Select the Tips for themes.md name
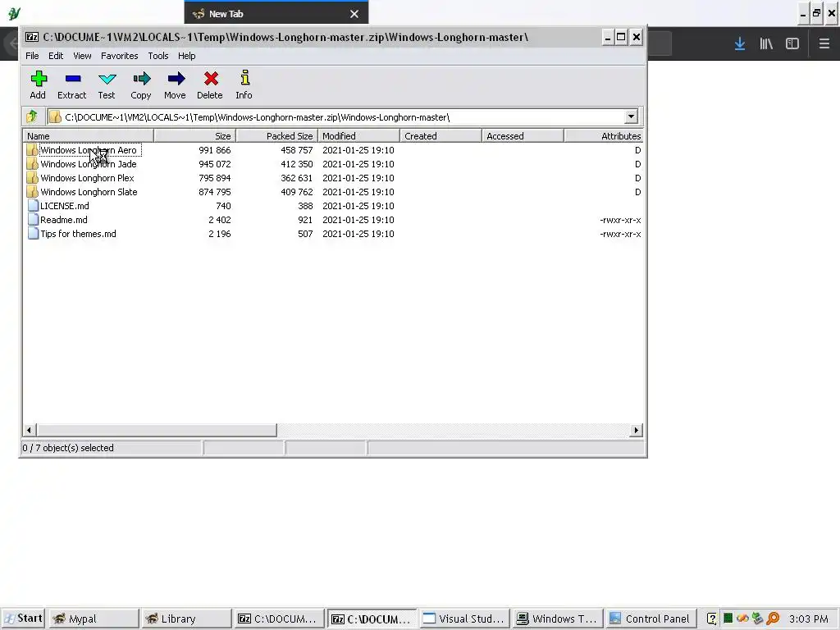This screenshot has height=630, width=840. click(78, 234)
